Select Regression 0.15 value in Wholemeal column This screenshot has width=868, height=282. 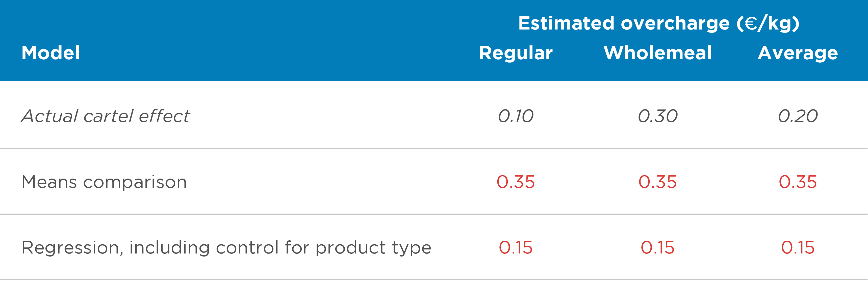tap(658, 248)
